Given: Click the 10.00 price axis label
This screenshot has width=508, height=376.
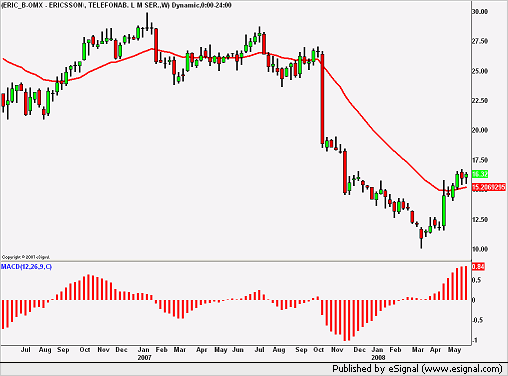Looking at the screenshot, I should (480, 249).
